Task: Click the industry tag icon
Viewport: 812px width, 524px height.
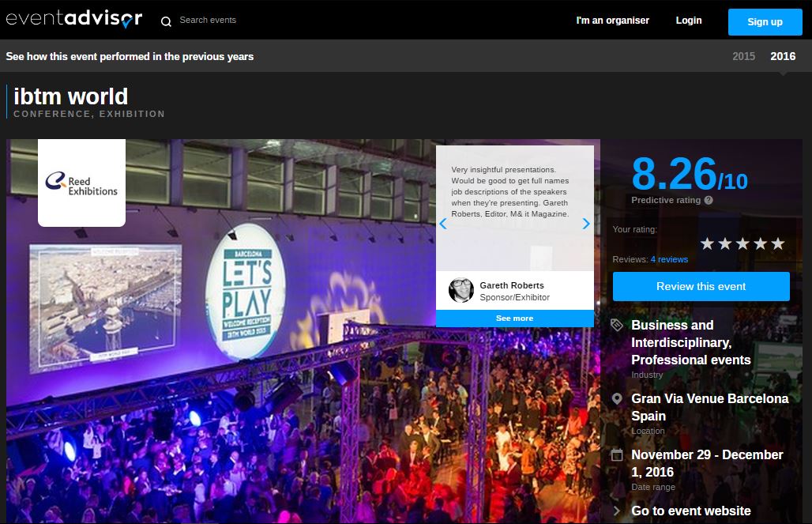Action: point(617,325)
